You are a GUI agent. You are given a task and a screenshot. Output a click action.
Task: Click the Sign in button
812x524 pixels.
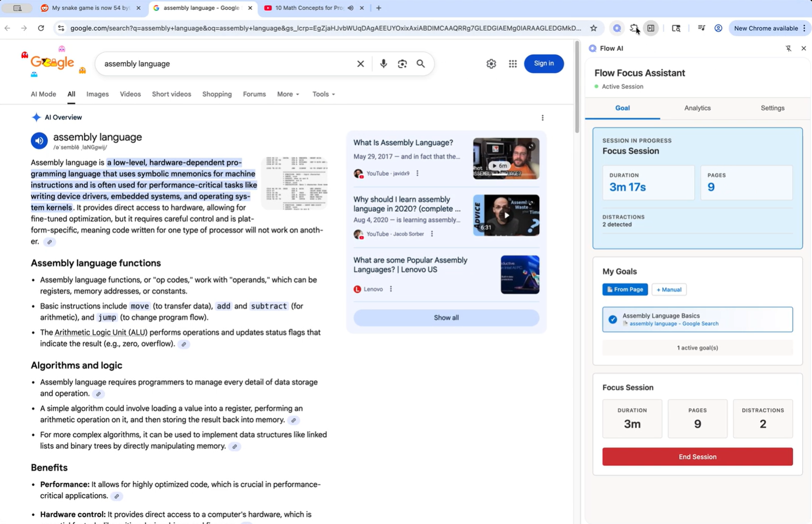(x=544, y=64)
